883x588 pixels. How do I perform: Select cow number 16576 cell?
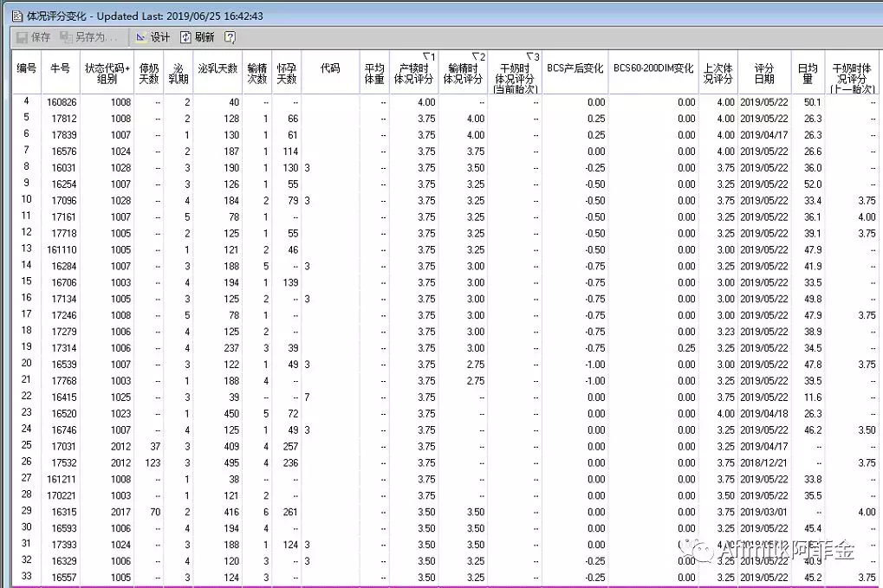pos(64,152)
